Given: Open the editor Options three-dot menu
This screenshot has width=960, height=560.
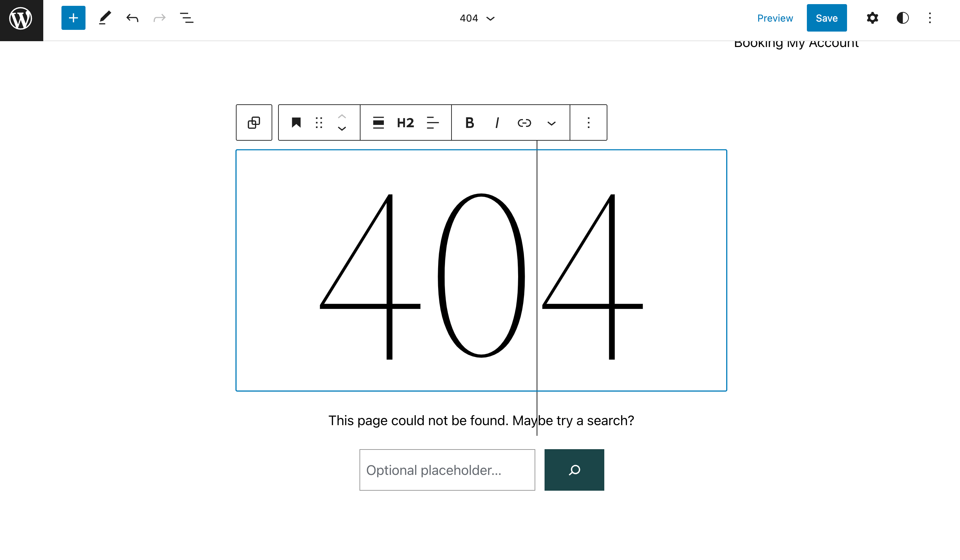Looking at the screenshot, I should (929, 18).
